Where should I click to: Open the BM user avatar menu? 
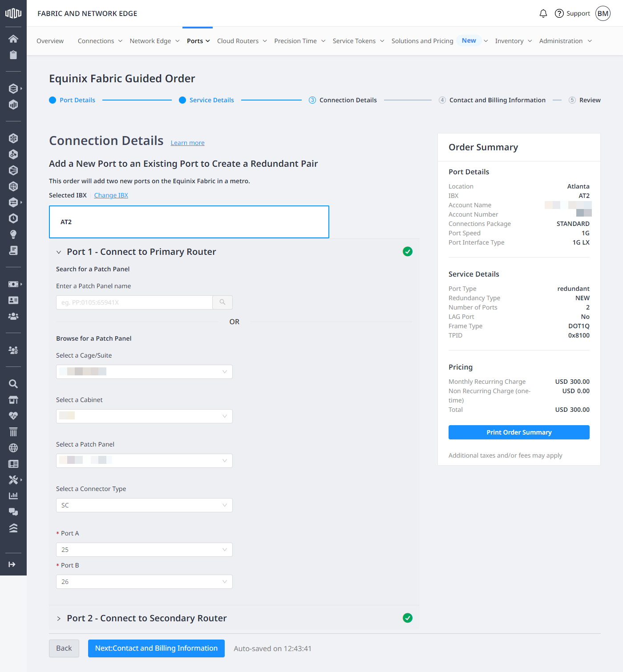coord(603,13)
